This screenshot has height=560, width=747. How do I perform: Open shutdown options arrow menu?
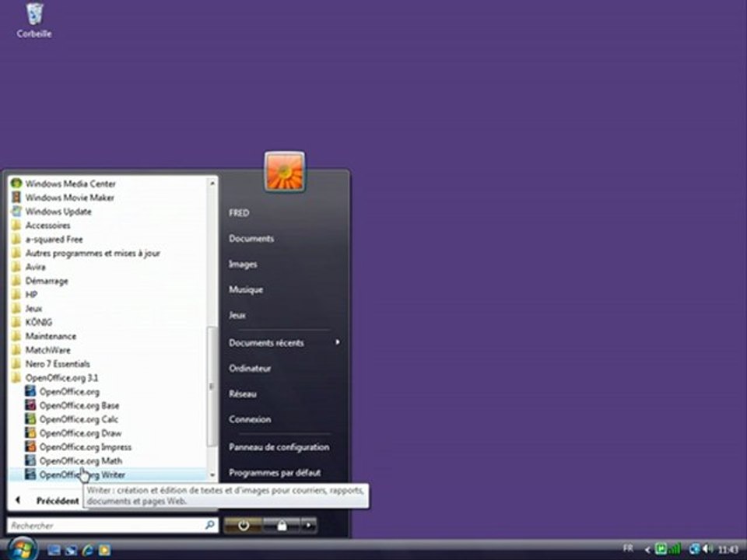pyautogui.click(x=309, y=526)
